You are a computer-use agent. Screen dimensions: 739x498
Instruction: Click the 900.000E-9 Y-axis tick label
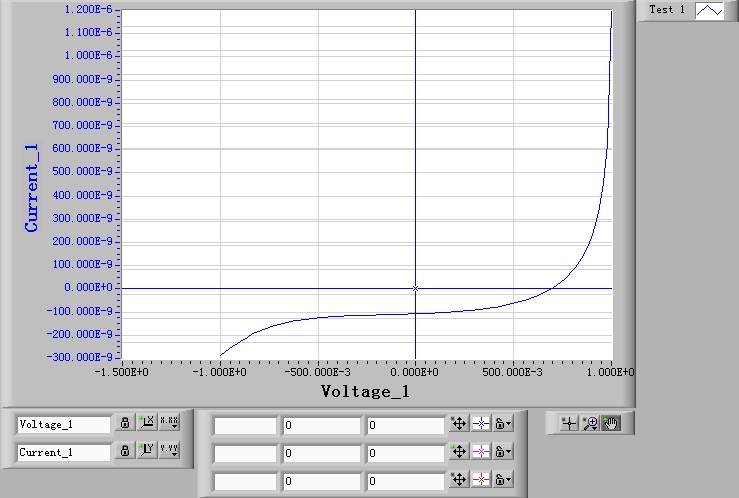pos(82,79)
